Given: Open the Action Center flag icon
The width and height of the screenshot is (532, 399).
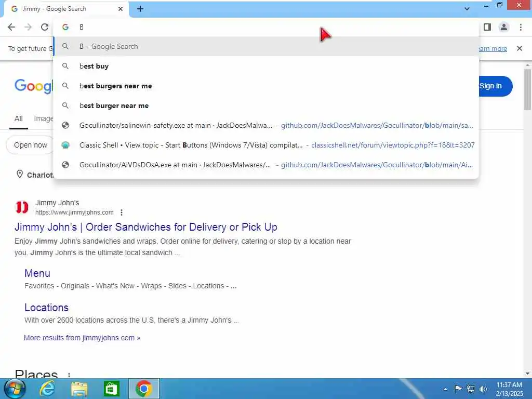Looking at the screenshot, I should (x=458, y=389).
